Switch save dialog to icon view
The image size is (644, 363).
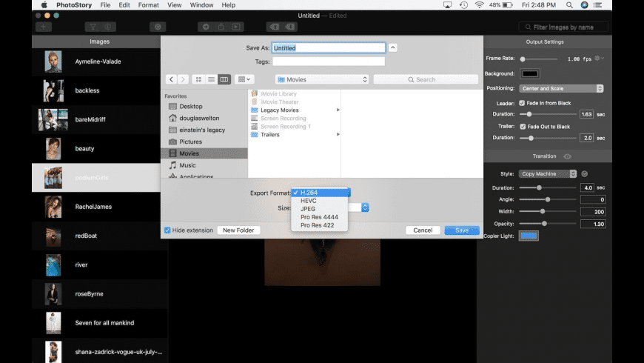[199, 79]
